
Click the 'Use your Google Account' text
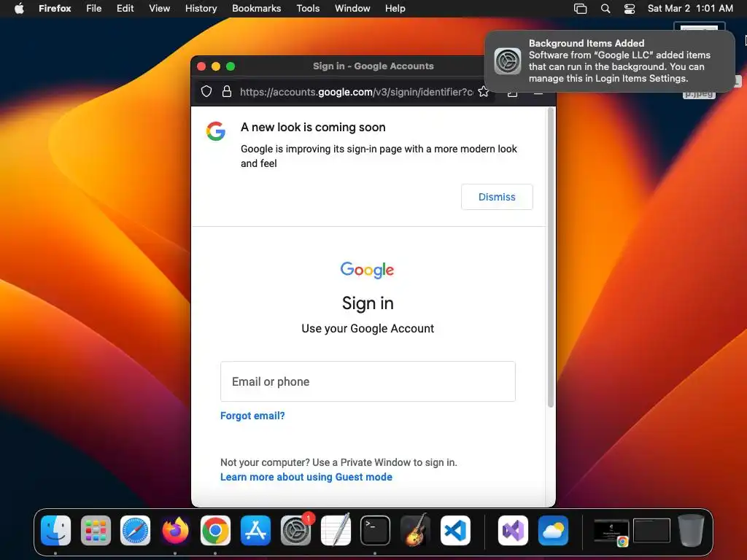[368, 329]
